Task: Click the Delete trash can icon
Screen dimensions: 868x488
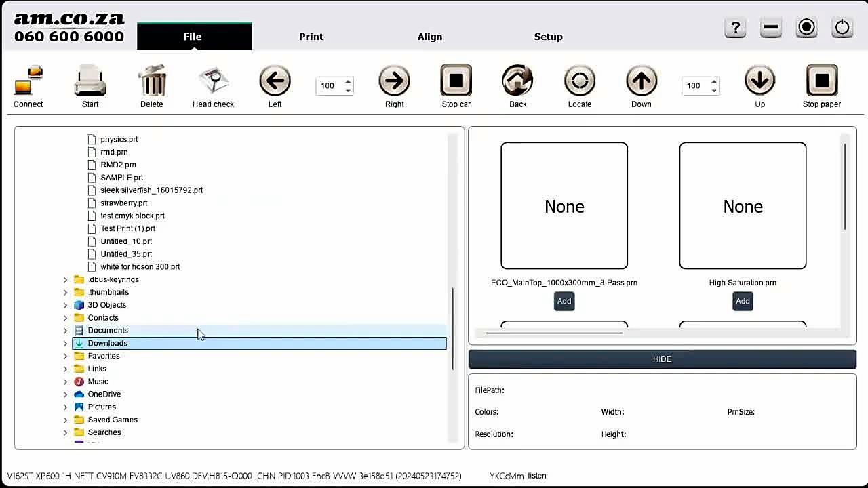Action: point(152,81)
